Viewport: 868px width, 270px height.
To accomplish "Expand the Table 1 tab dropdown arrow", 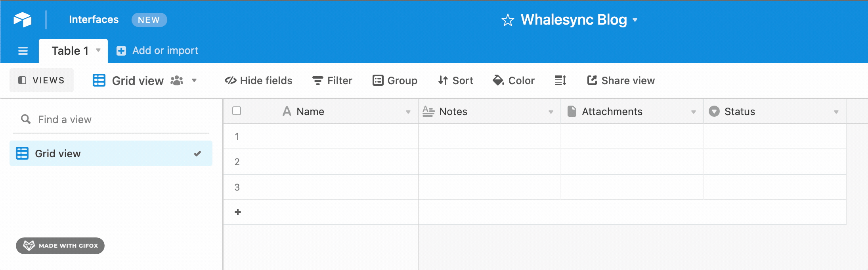I will [x=98, y=50].
